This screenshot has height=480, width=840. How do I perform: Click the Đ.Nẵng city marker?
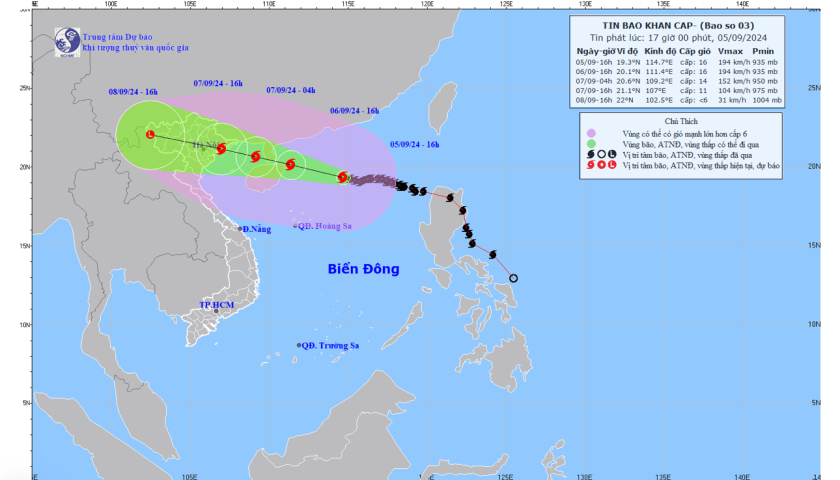coord(242,230)
